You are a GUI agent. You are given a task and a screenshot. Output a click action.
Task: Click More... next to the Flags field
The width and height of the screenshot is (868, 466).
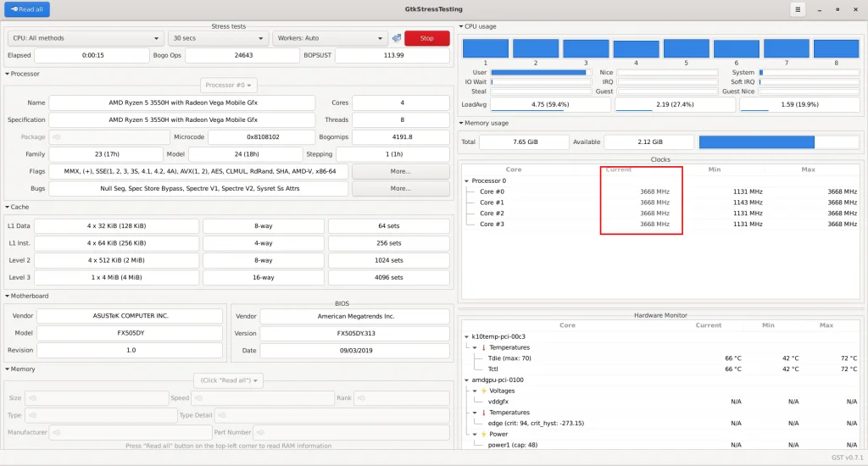point(400,171)
